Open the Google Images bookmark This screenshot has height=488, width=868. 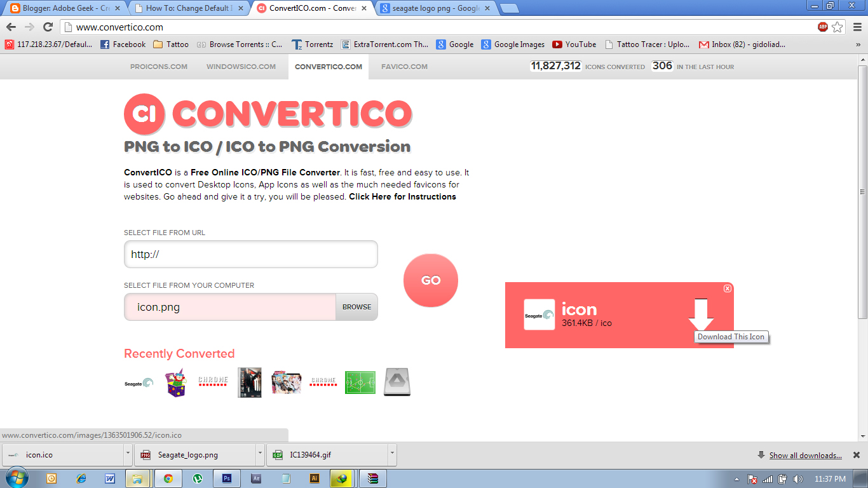[513, 44]
